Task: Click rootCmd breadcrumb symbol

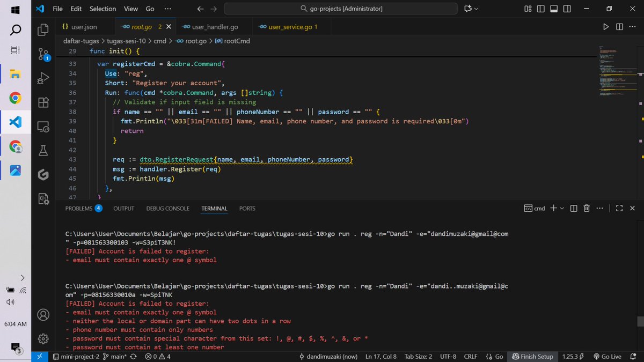Action: click(232, 41)
